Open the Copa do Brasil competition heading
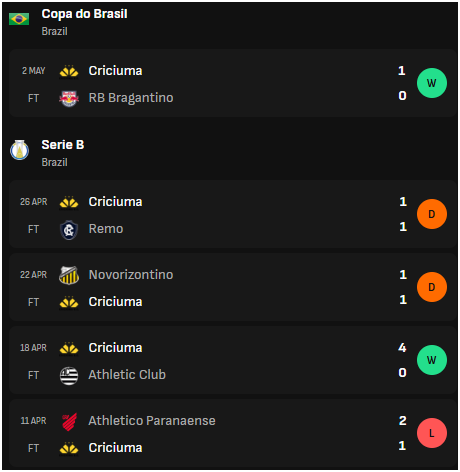460x472 pixels. pyautogui.click(x=84, y=14)
